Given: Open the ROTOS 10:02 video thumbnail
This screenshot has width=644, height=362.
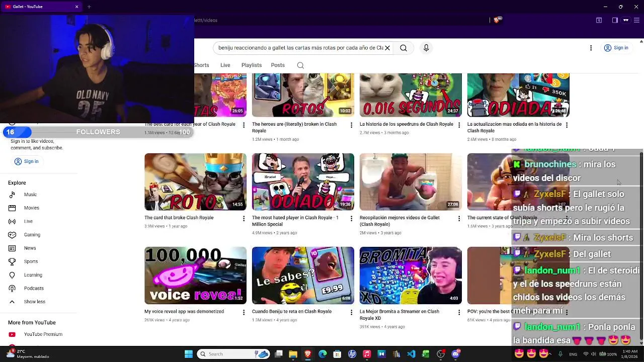Looking at the screenshot, I should (303, 95).
